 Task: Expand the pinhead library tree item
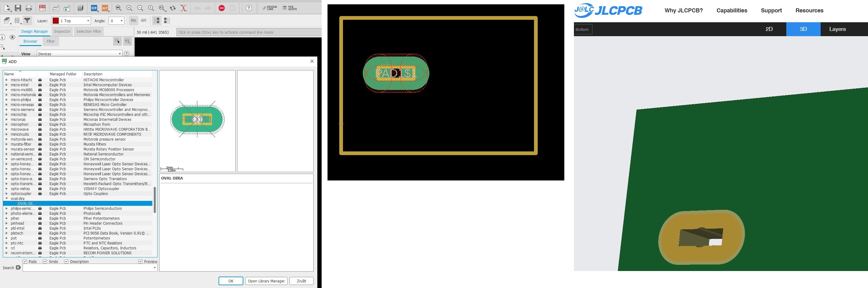coord(7,223)
